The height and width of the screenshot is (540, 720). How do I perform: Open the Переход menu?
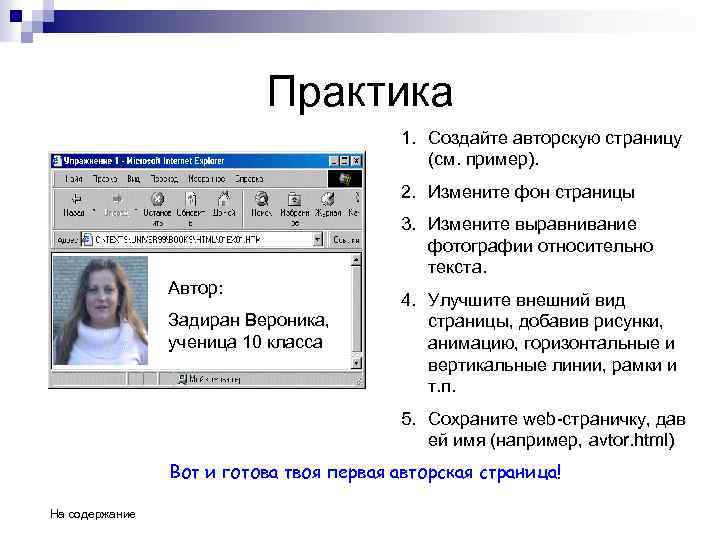point(164,179)
